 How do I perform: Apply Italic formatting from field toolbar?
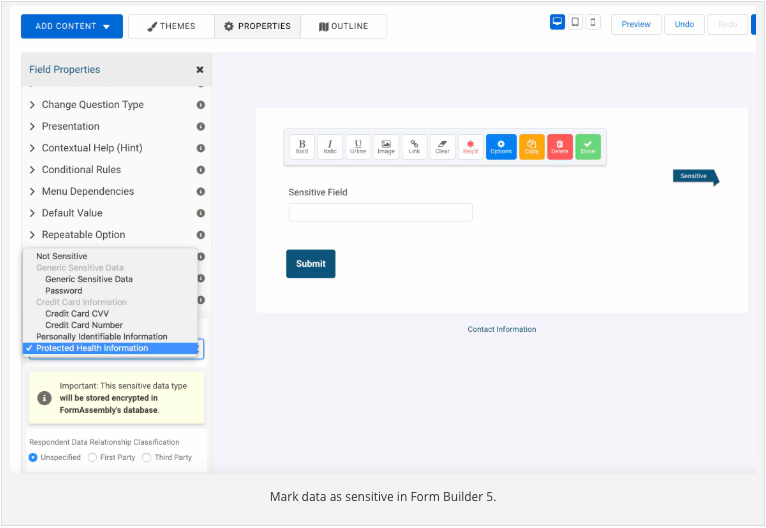[330, 147]
